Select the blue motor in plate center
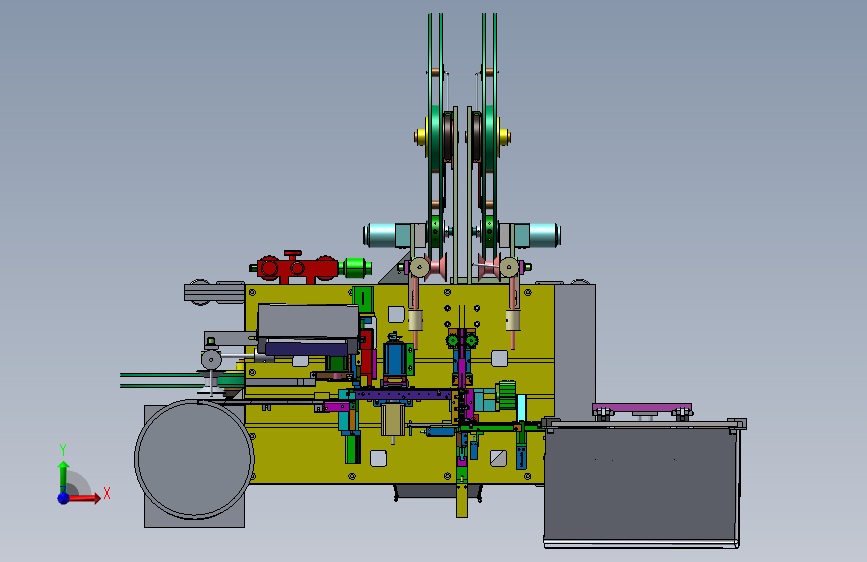The width and height of the screenshot is (867, 562). point(395,360)
